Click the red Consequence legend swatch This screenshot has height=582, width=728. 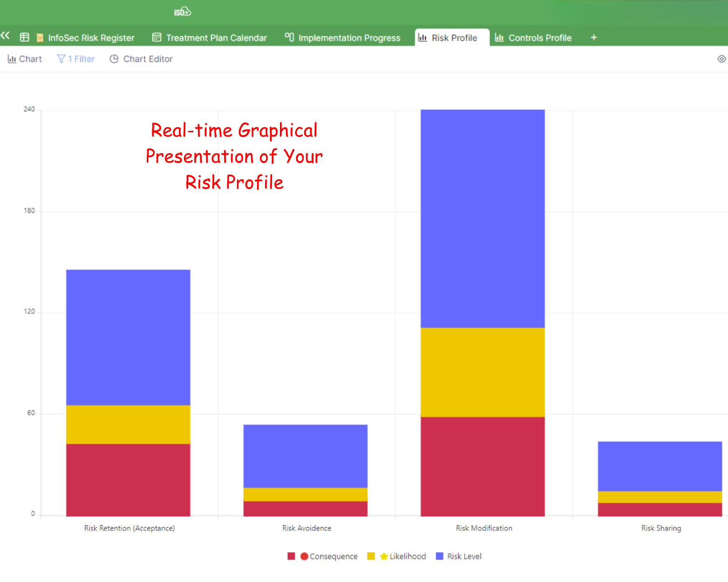click(292, 556)
